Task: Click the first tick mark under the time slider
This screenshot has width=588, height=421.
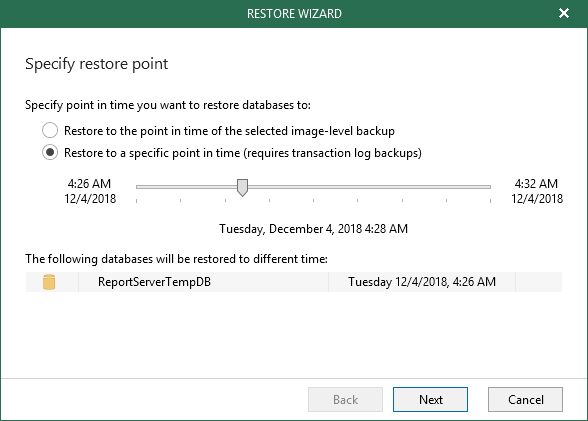Action: click(x=136, y=201)
